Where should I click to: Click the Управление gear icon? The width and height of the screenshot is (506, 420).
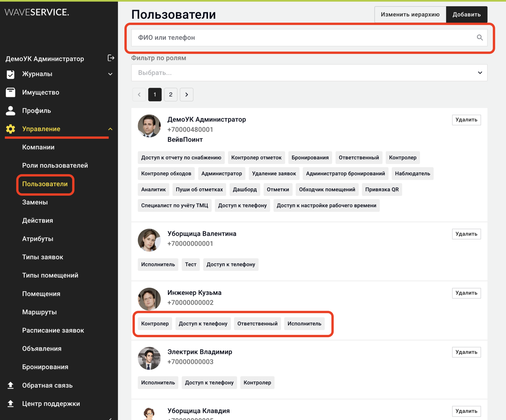click(11, 129)
